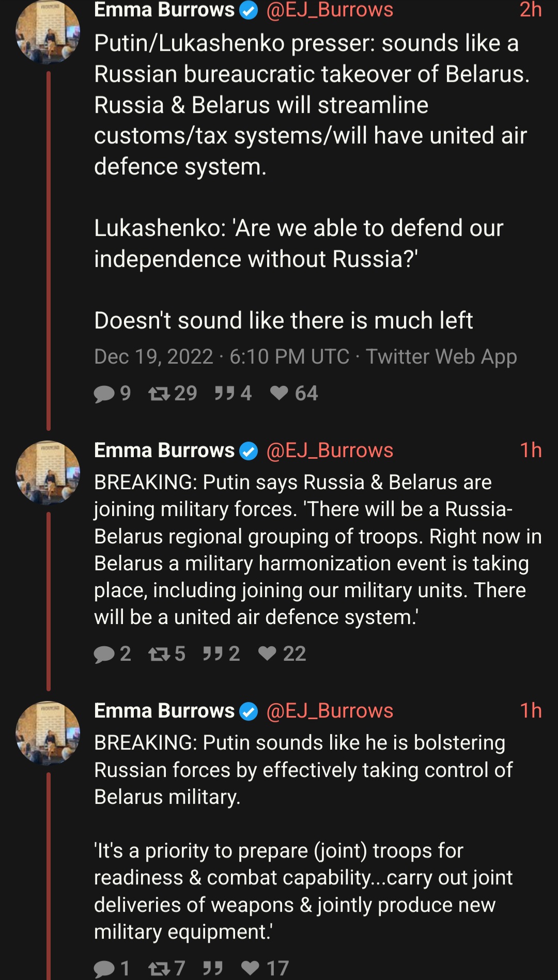Image resolution: width=558 pixels, height=980 pixels.
Task: Click the retweet icon with 29 retweets
Action: [x=159, y=394]
